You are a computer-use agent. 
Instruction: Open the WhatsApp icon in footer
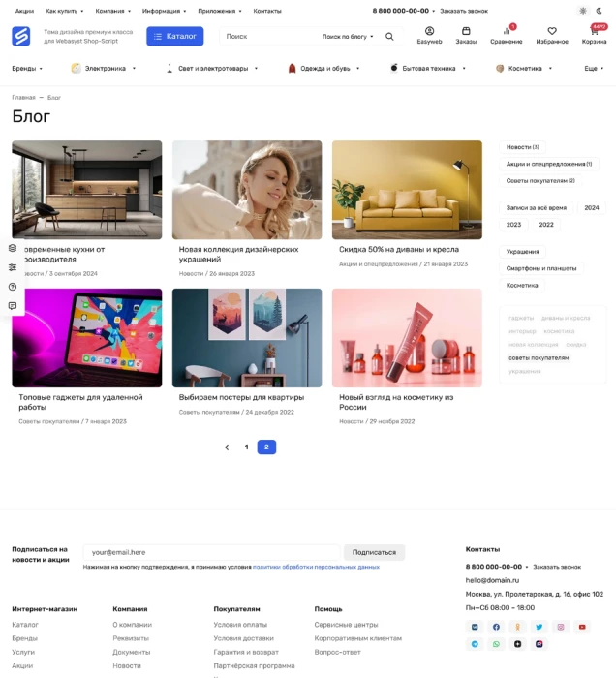point(496,644)
